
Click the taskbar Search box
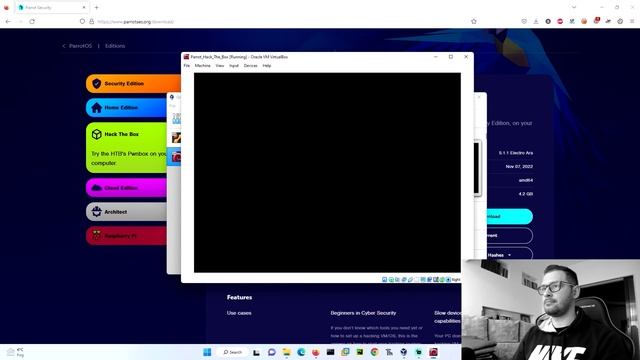(x=232, y=352)
